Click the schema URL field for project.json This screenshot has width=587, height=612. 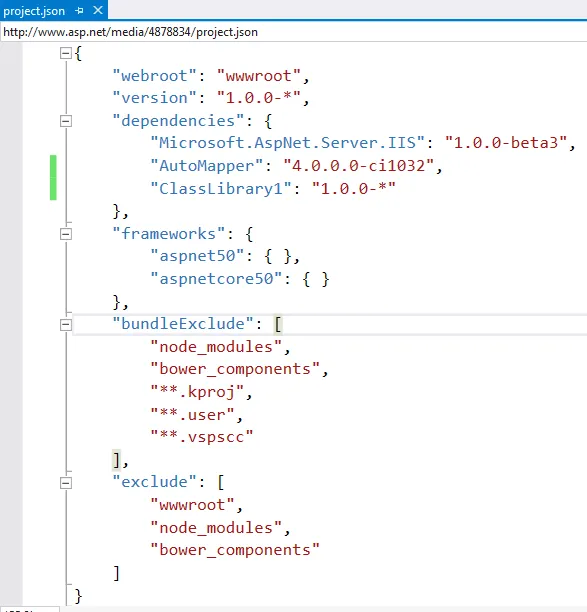point(294,32)
